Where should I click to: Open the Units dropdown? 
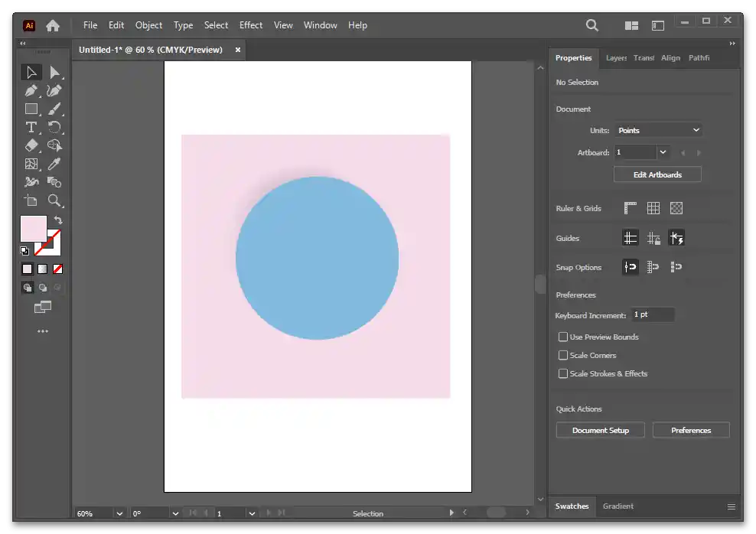pos(658,130)
